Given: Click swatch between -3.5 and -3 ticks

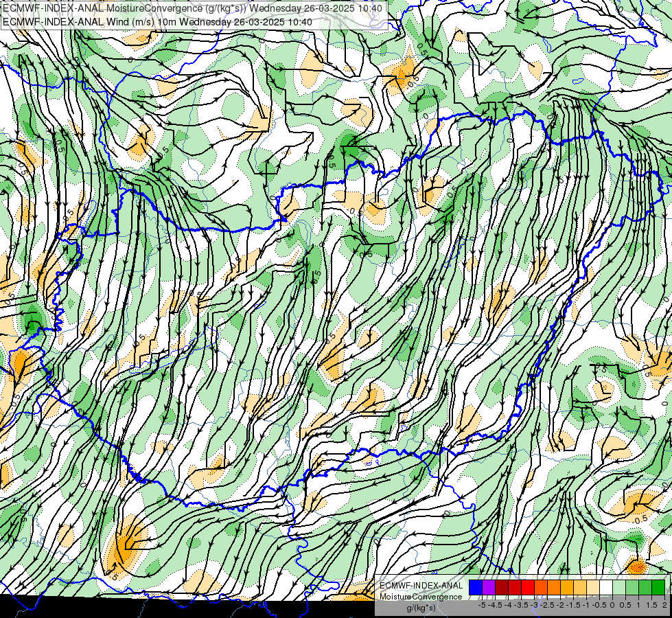Looking at the screenshot, I should coord(528,588).
